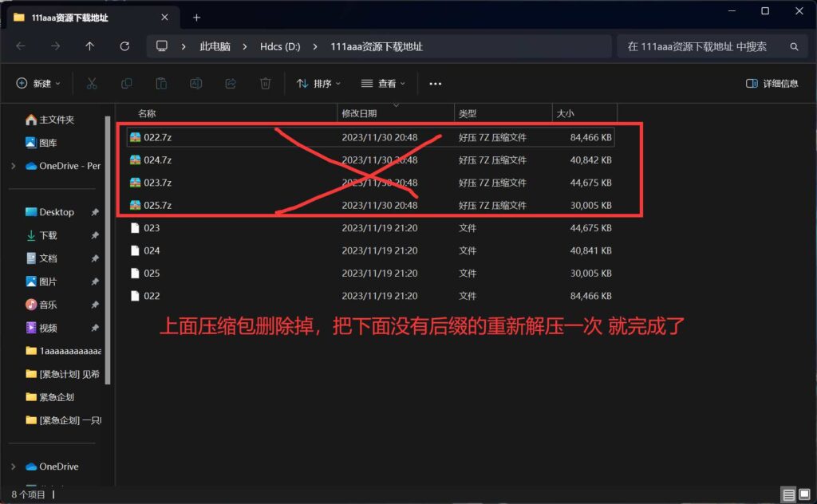
Task: Open the 1aaaaaaaaaaaa folder in the sidebar
Action: (63, 351)
